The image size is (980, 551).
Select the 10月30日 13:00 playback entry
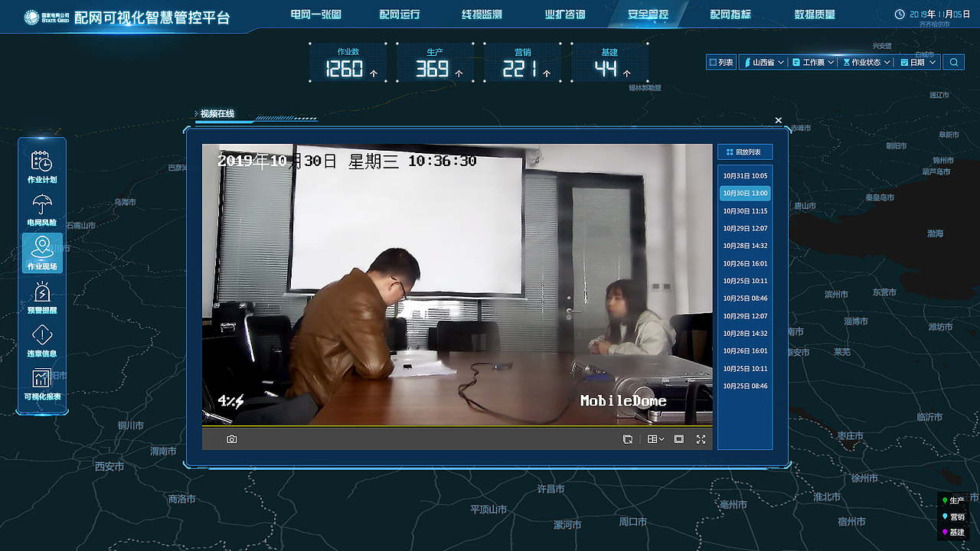[x=745, y=194]
